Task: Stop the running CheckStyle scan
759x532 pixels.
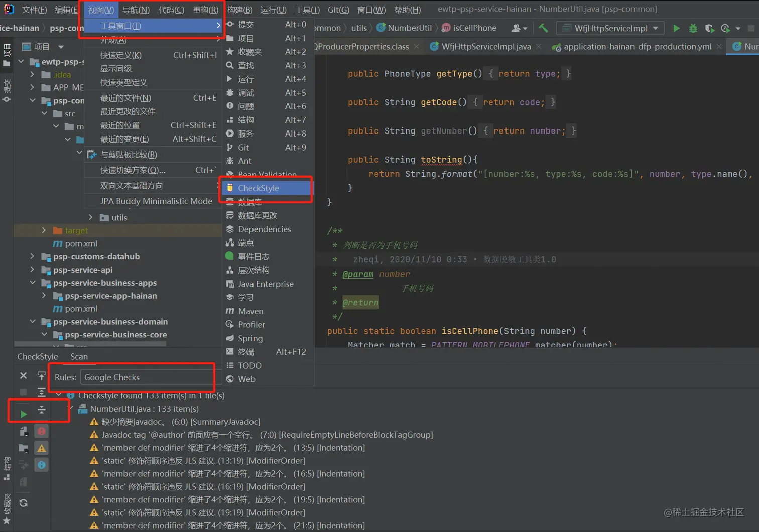Action: (x=23, y=392)
